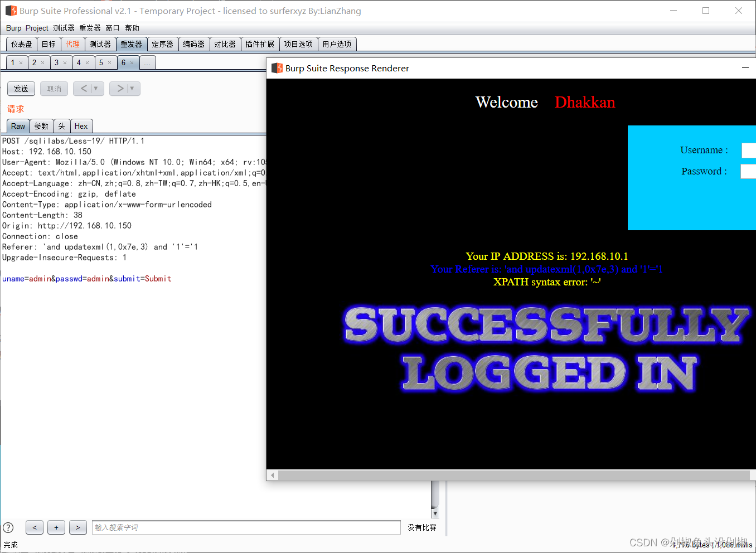
Task: Open the Burp menu
Action: tap(13, 28)
